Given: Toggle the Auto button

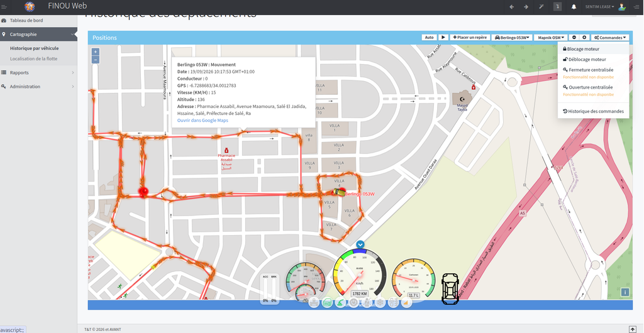Looking at the screenshot, I should (x=429, y=37).
